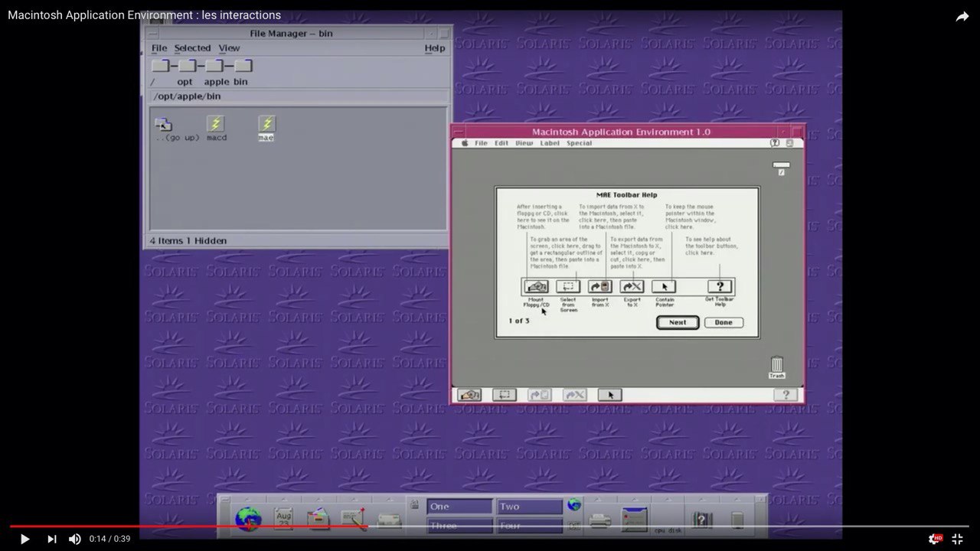
Task: Open the Balloon Help menu icon
Action: pyautogui.click(x=775, y=143)
